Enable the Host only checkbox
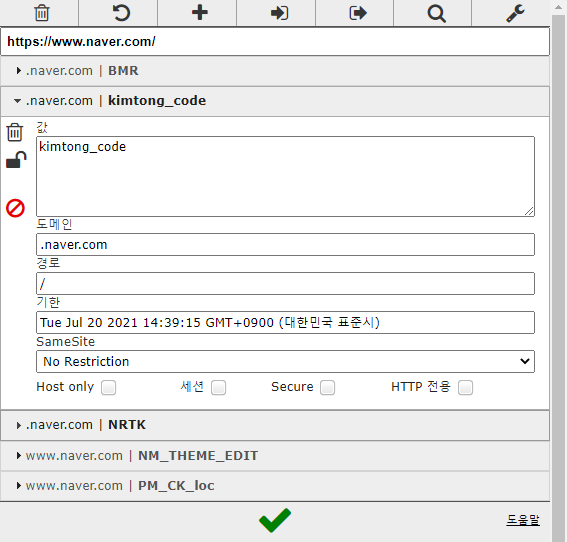 coord(108,388)
